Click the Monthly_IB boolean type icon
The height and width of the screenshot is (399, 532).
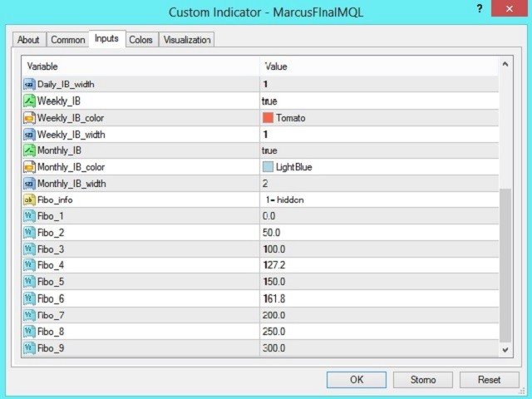[x=29, y=150]
